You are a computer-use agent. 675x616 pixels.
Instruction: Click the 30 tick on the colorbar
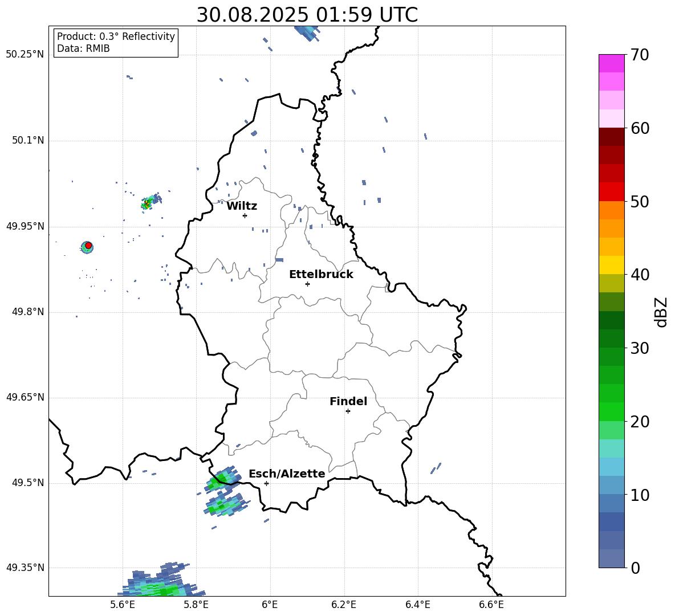click(640, 348)
